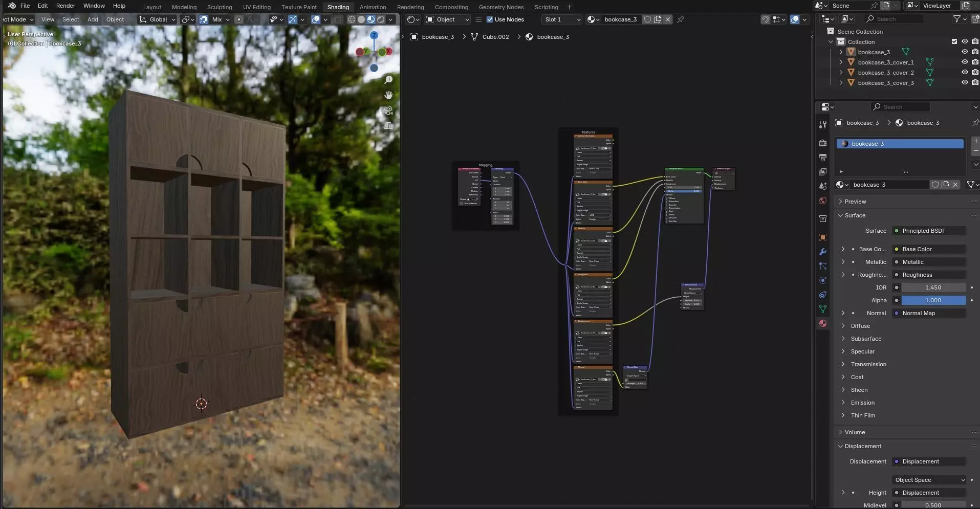
Task: Switch to the UV Editing workspace tab
Action: coord(257,7)
